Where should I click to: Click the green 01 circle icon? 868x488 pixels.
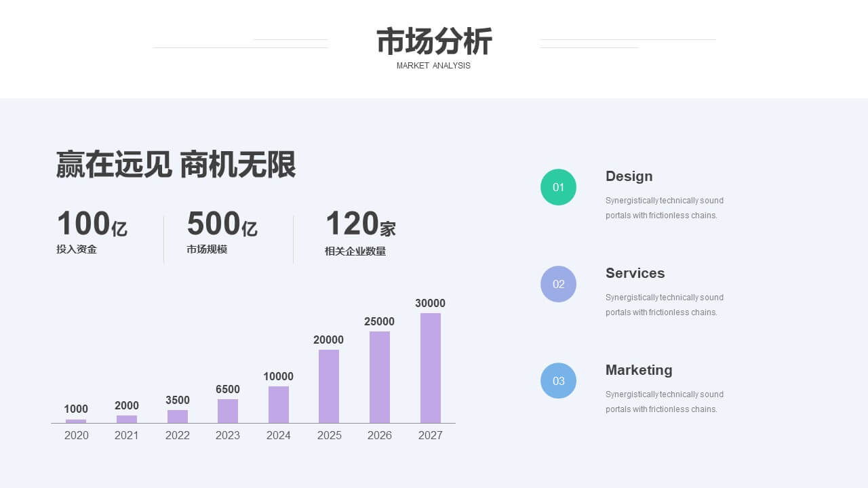click(x=558, y=187)
